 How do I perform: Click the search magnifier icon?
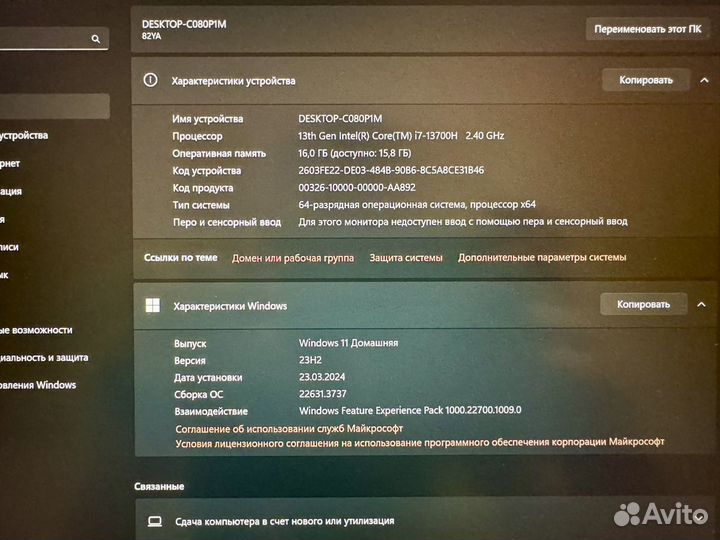(96, 39)
